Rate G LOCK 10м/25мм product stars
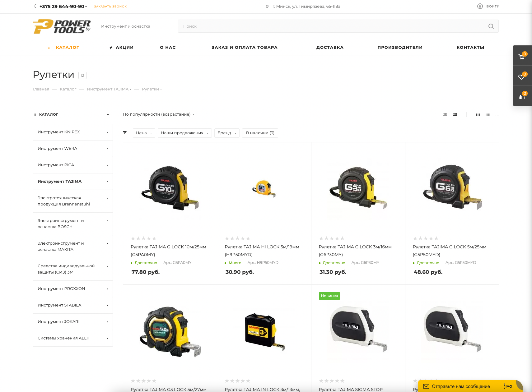Screen dimensions: 532x392 click(x=143, y=238)
